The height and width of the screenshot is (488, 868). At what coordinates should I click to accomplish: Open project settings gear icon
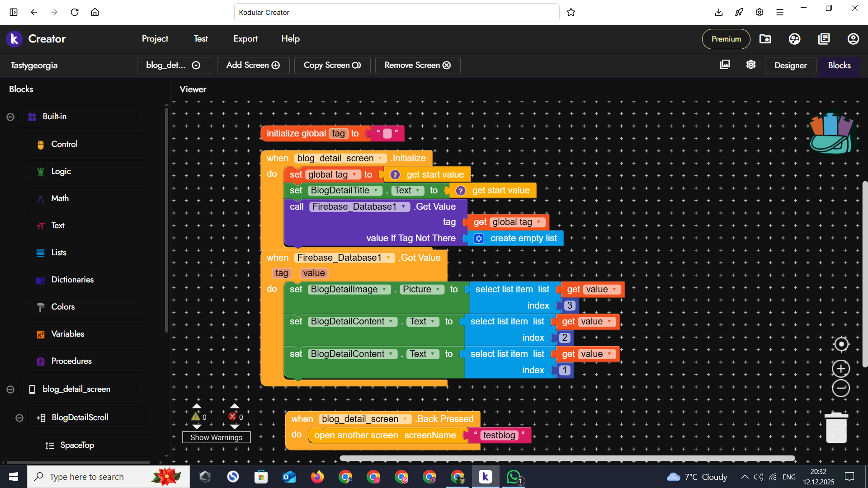point(751,65)
